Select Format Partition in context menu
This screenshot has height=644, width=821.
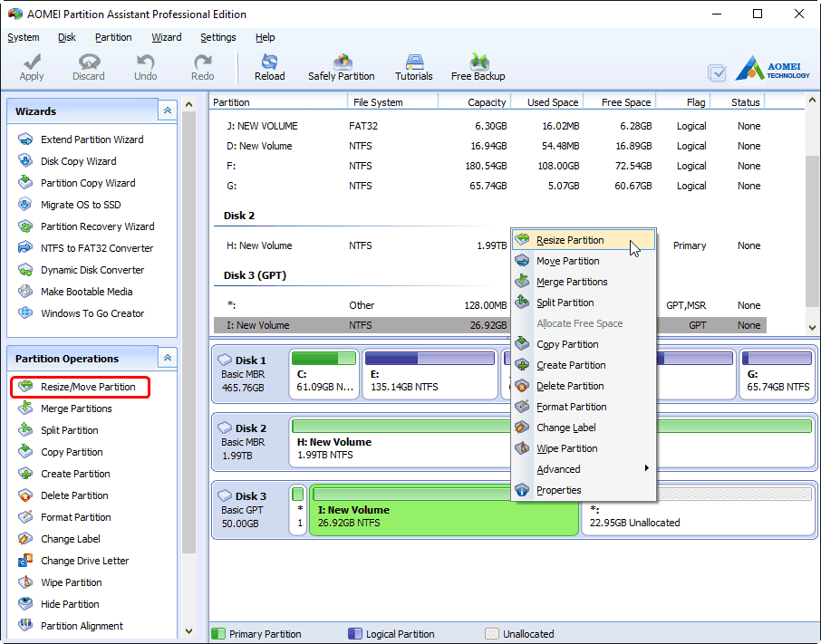pyautogui.click(x=584, y=407)
